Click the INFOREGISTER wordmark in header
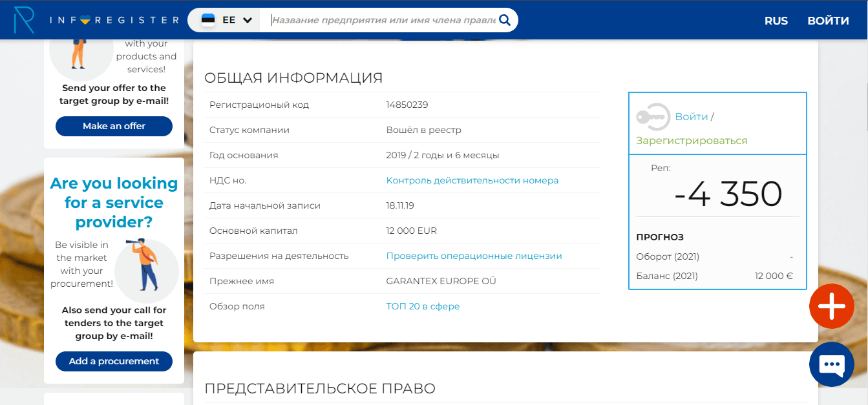 point(114,20)
